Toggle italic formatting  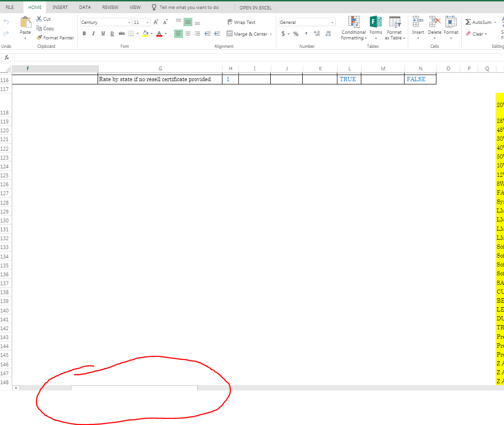click(x=93, y=33)
